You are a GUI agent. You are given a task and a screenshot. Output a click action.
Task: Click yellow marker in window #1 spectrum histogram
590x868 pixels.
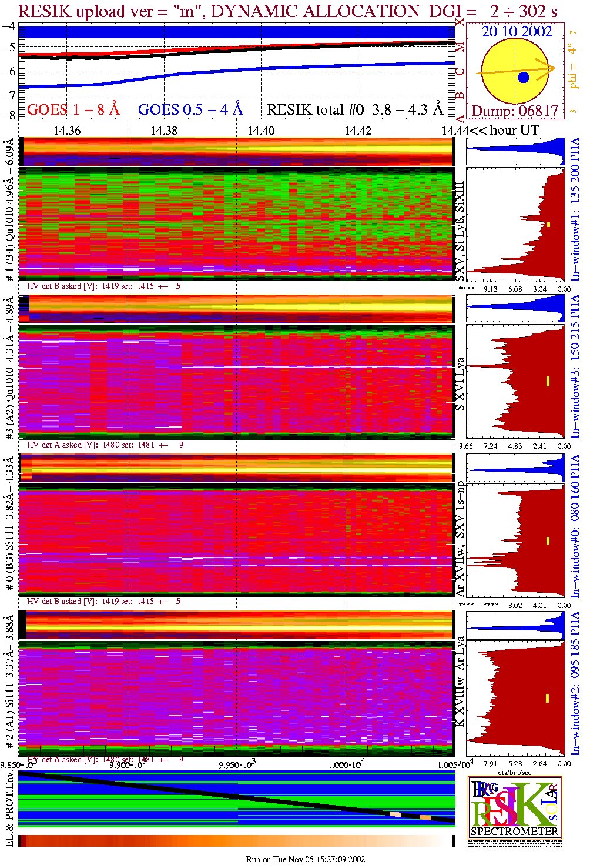548,224
